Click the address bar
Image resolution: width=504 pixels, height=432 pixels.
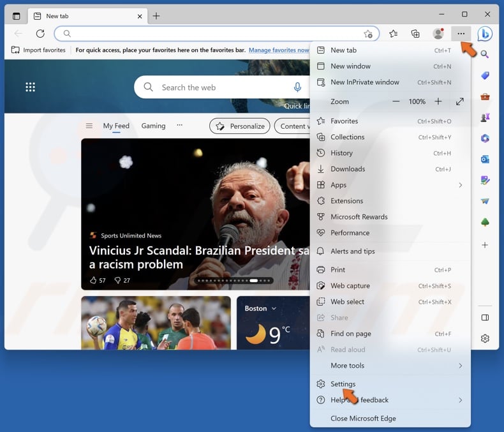[217, 33]
